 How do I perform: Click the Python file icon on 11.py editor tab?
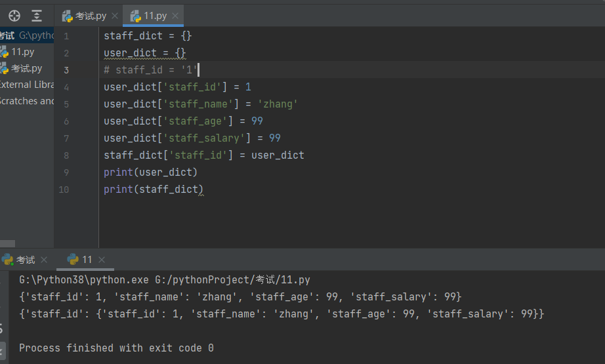[x=136, y=16]
